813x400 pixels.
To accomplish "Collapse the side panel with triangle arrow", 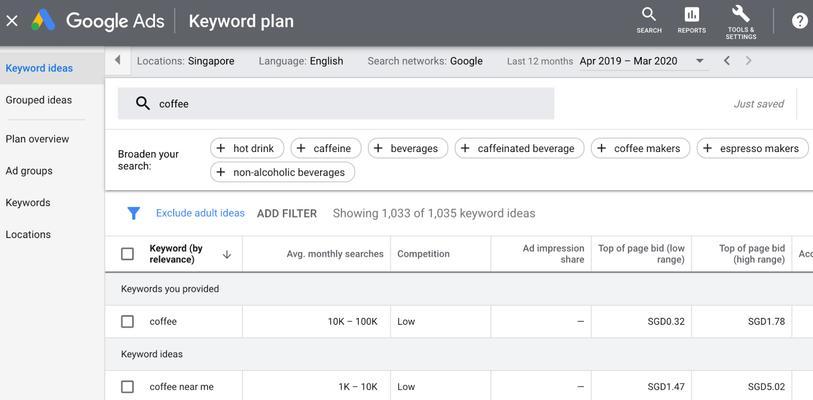I will [118, 61].
